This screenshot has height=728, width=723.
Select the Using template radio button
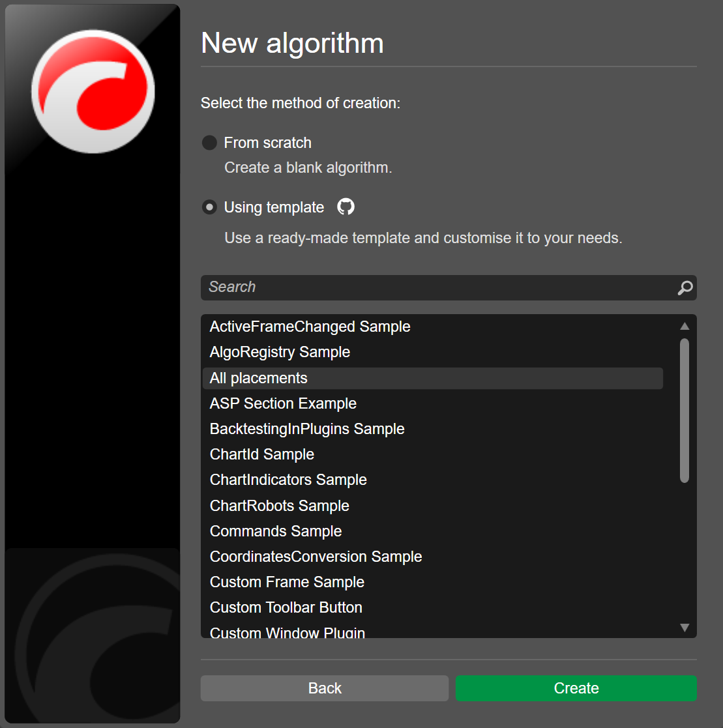coord(209,207)
